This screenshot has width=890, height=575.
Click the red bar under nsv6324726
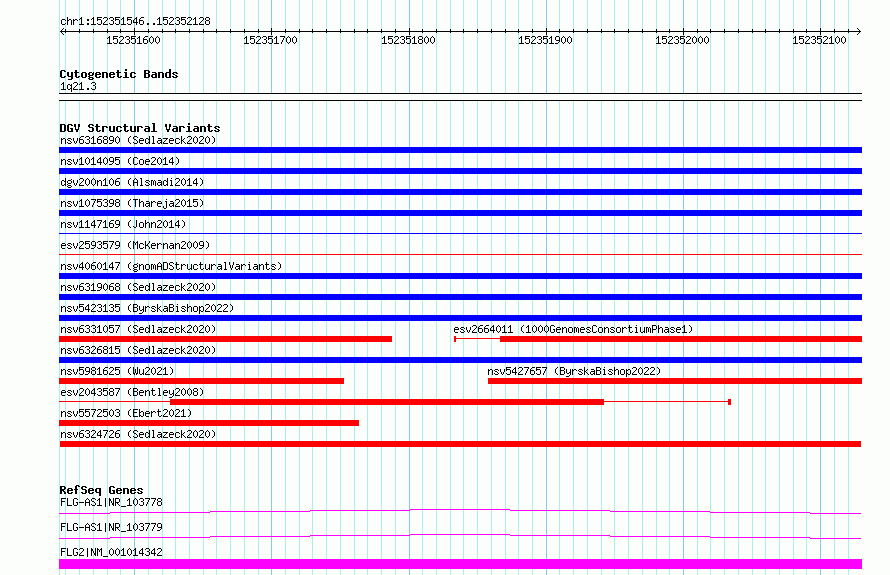point(460,444)
